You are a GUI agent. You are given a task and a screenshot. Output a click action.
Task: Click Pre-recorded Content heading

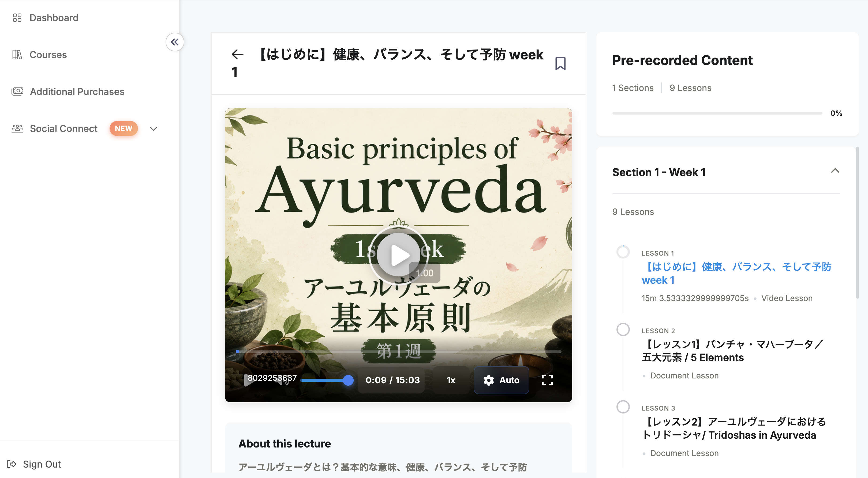click(682, 60)
